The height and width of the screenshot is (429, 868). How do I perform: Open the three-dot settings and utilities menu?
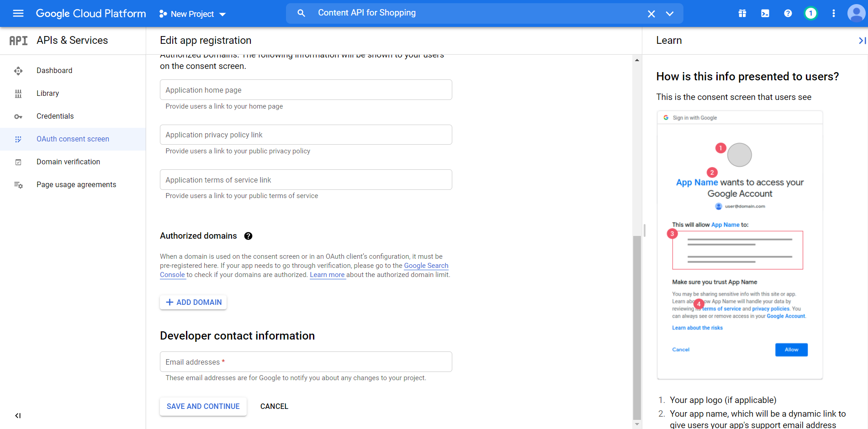coord(834,13)
